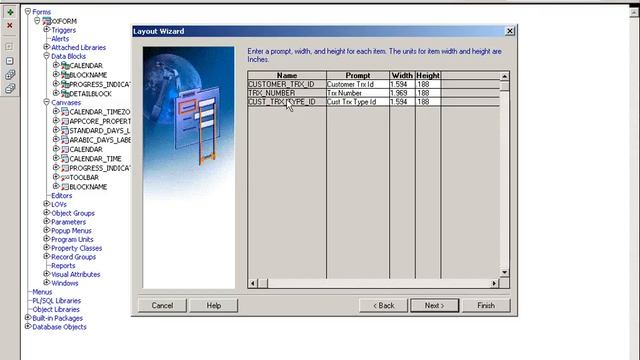Viewport: 640px width, 360px height.
Task: Click the DETAILBLOCK data block icon
Action: (x=65, y=93)
